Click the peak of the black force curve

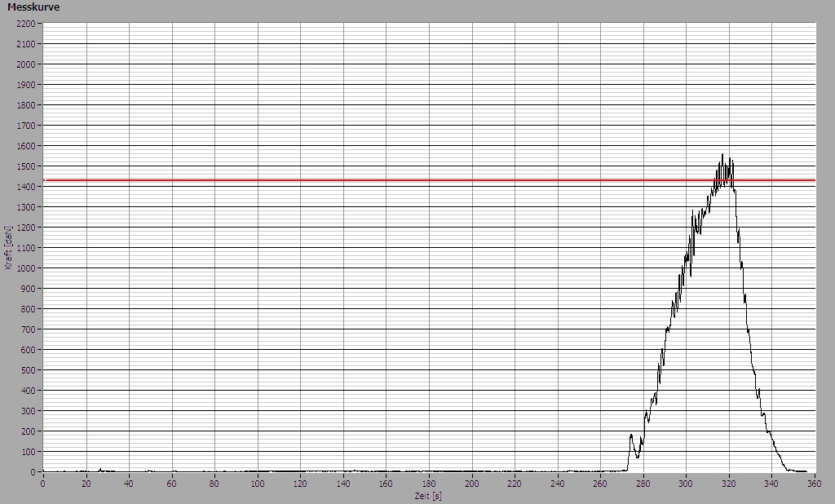coord(722,155)
